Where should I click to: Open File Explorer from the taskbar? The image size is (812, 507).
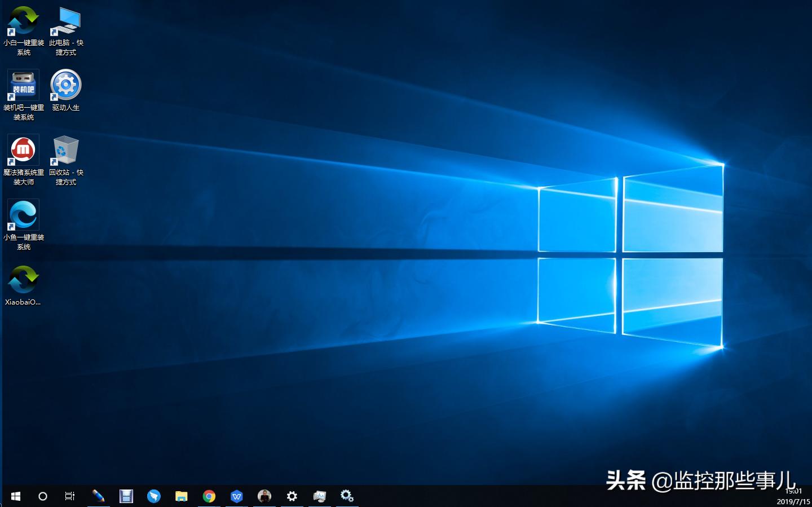tap(181, 496)
